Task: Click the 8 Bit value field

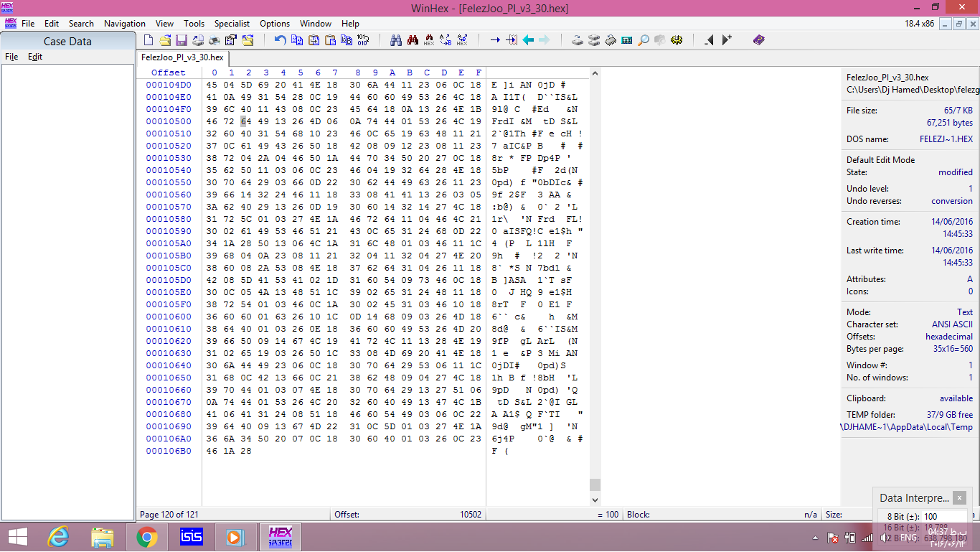Action: (943, 516)
